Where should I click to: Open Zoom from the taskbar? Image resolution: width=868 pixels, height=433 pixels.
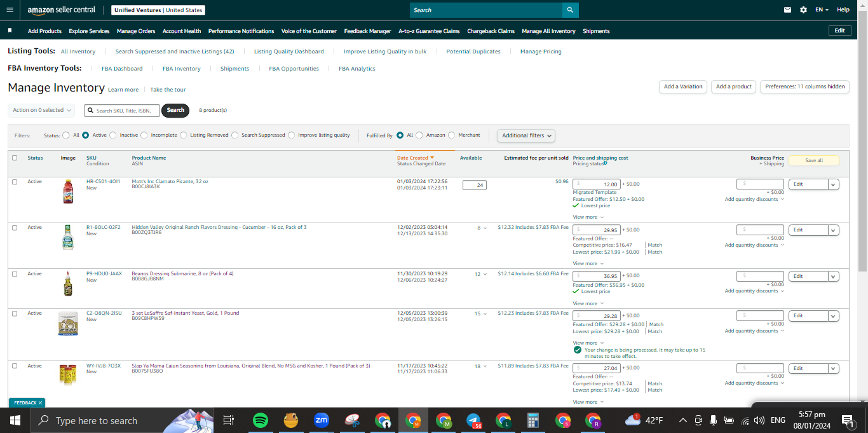point(321,420)
